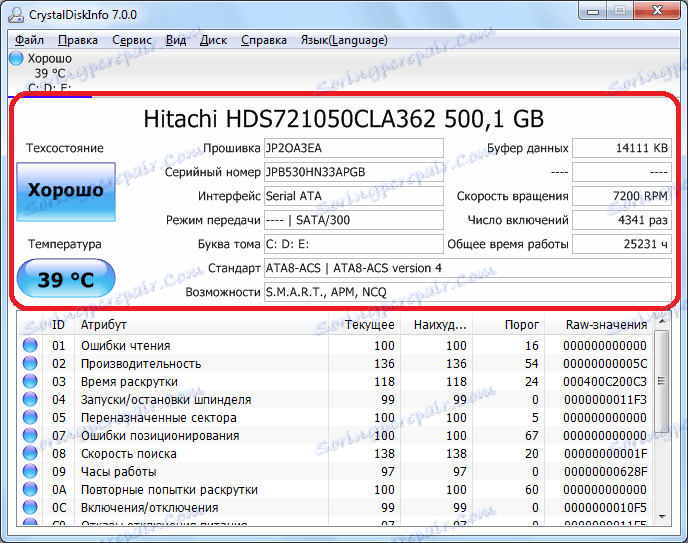Viewport: 688px width, 543px height.
Task: Click the scrollbar down arrow in attribute list
Action: click(x=662, y=517)
